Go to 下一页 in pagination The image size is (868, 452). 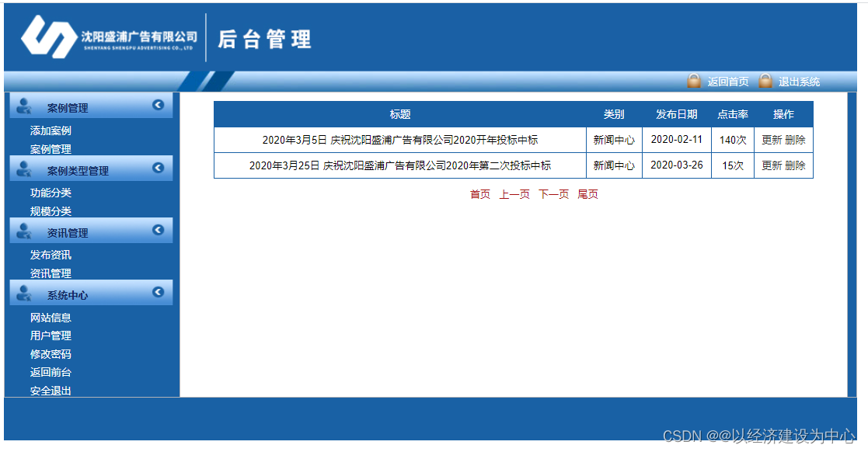pyautogui.click(x=553, y=195)
